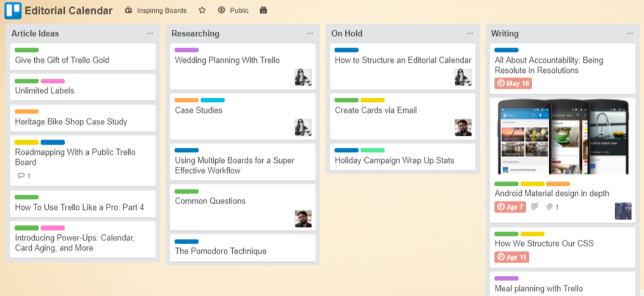The image size is (644, 296).
Task: Click the globe icon beside Public
Action: click(221, 11)
